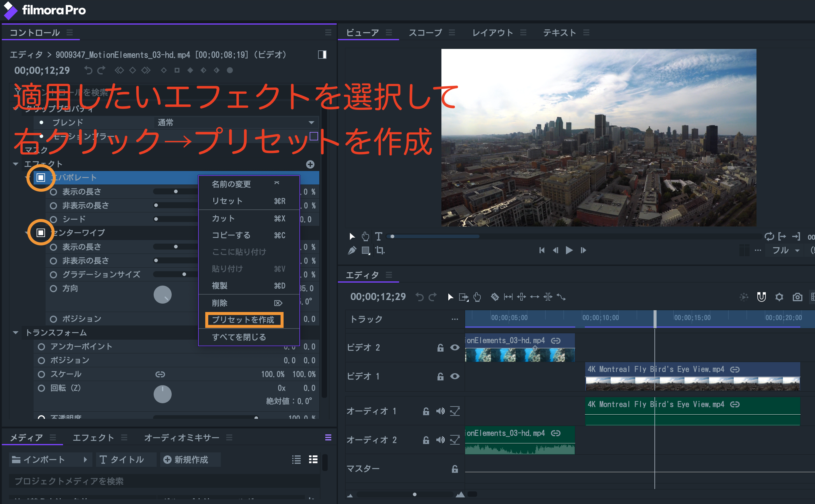The width and height of the screenshot is (815, 504).
Task: Collapse the トランスフォーム section
Action: [15, 333]
